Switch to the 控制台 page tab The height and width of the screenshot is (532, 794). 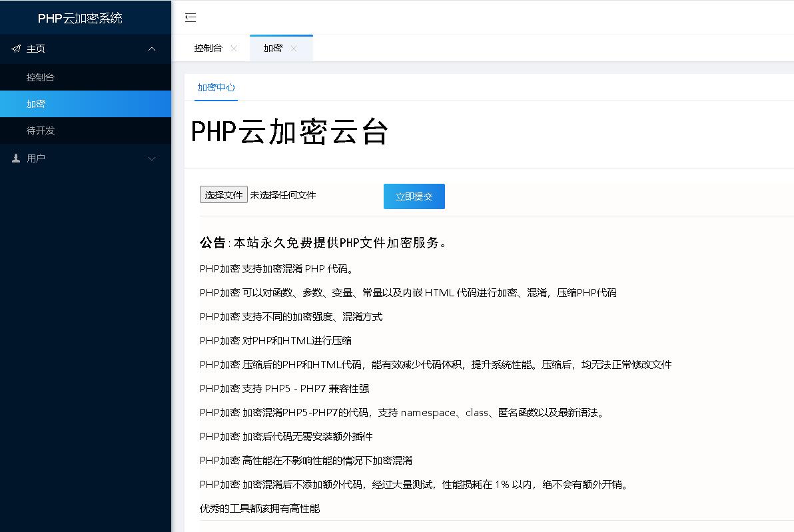coord(208,48)
